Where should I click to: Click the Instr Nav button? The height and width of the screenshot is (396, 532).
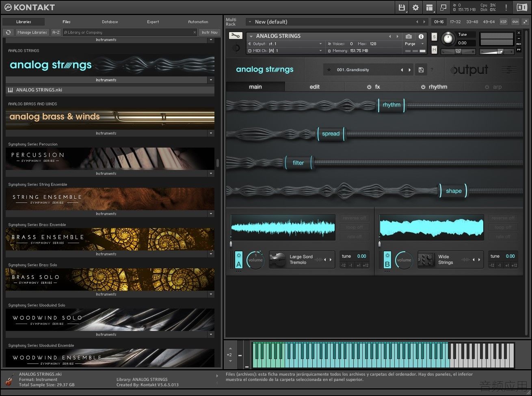210,33
